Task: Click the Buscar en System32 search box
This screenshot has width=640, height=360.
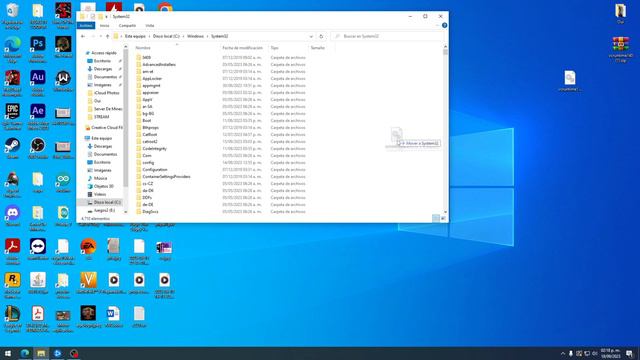Action: pos(388,36)
